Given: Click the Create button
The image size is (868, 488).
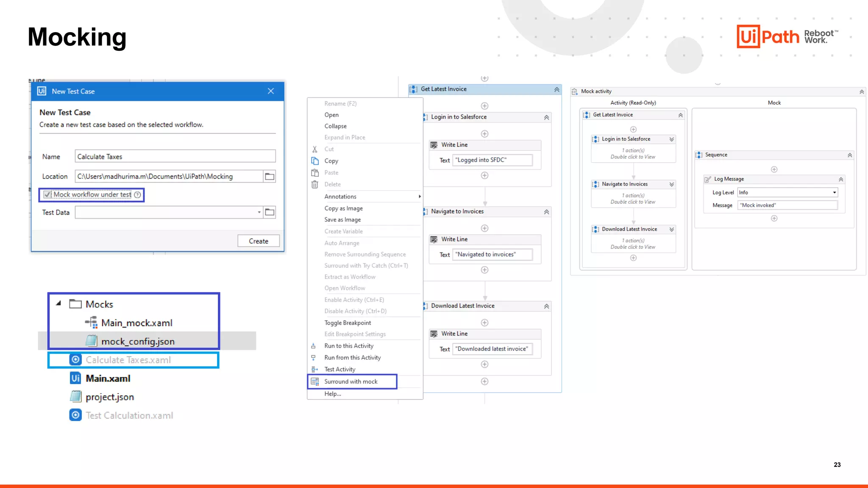Looking at the screenshot, I should 258,241.
